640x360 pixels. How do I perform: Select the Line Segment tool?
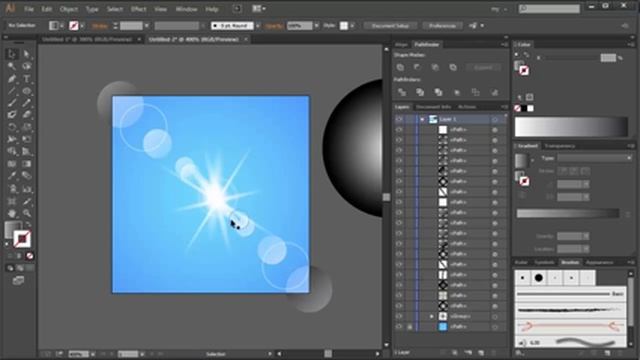coord(11,91)
